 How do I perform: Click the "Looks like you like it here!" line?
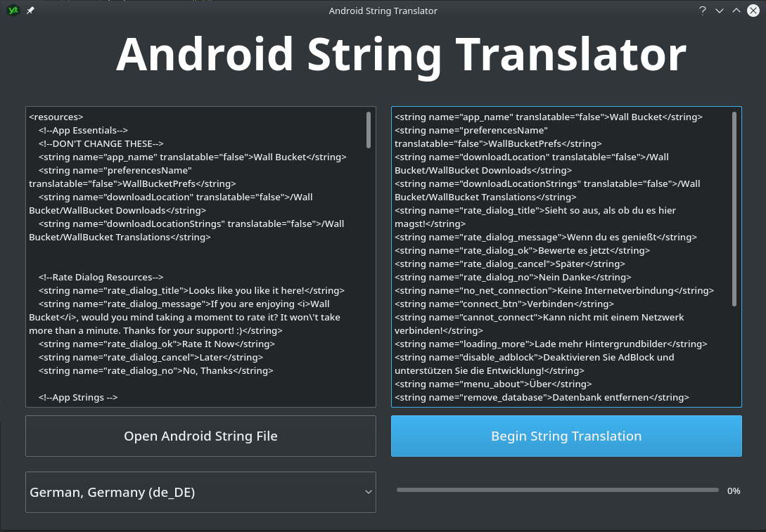point(191,290)
